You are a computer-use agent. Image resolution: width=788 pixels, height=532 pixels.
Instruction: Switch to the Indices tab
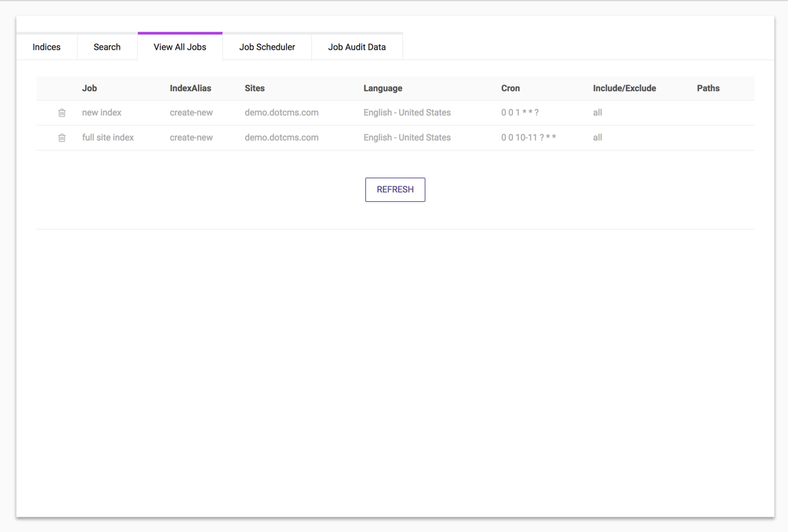coord(46,47)
